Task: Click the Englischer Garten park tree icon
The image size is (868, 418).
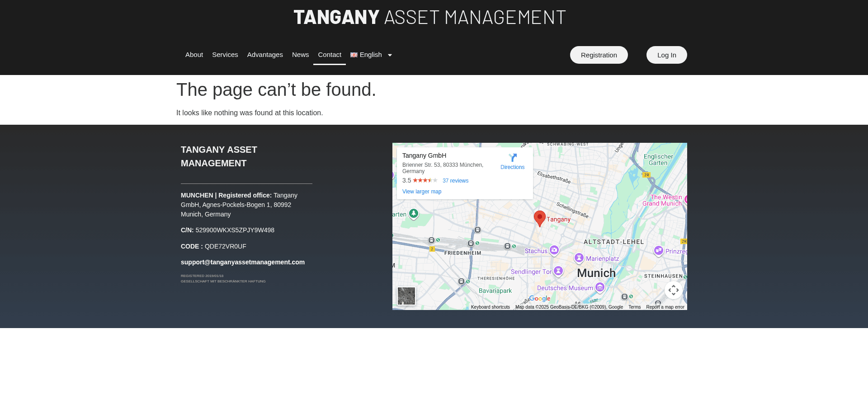Action: click(x=414, y=213)
